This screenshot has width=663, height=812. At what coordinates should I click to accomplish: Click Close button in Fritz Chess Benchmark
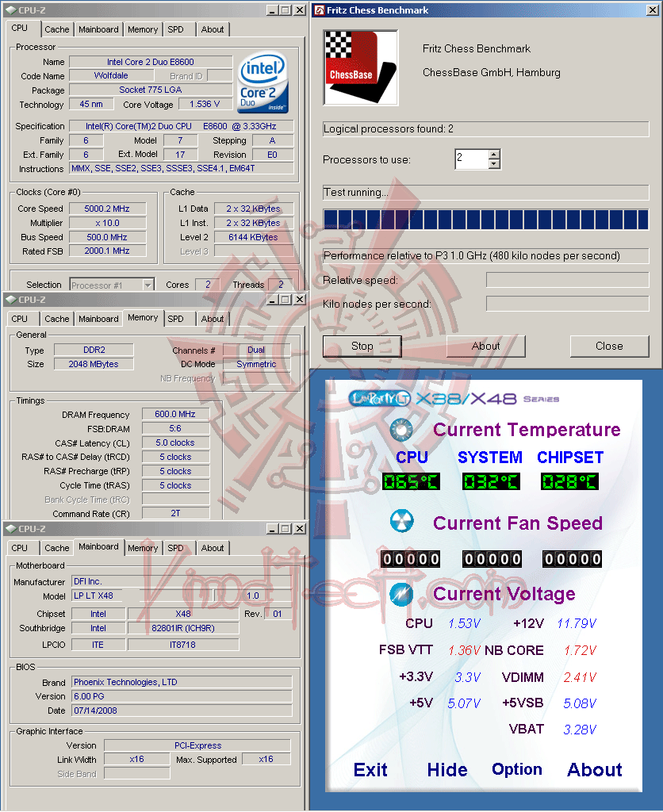tap(609, 346)
